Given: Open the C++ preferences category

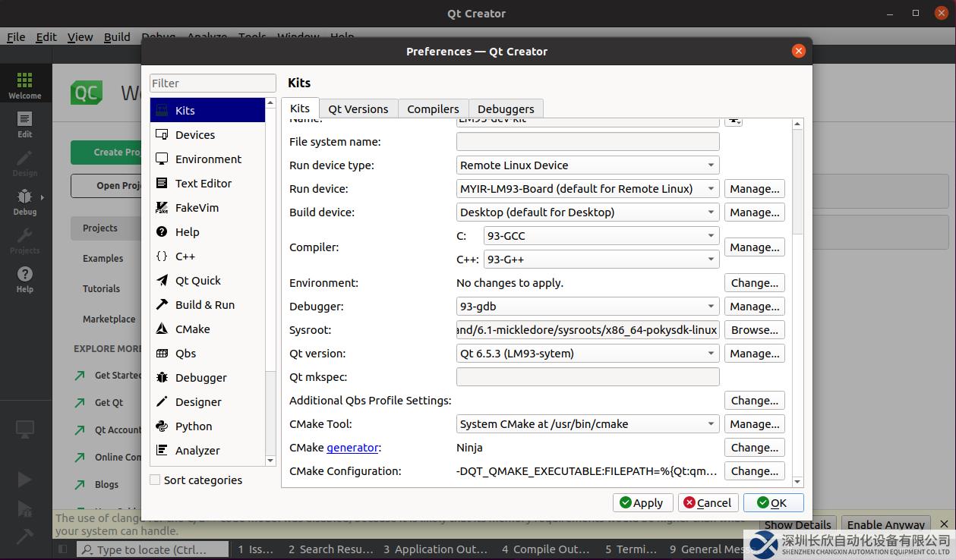Looking at the screenshot, I should point(207,256).
